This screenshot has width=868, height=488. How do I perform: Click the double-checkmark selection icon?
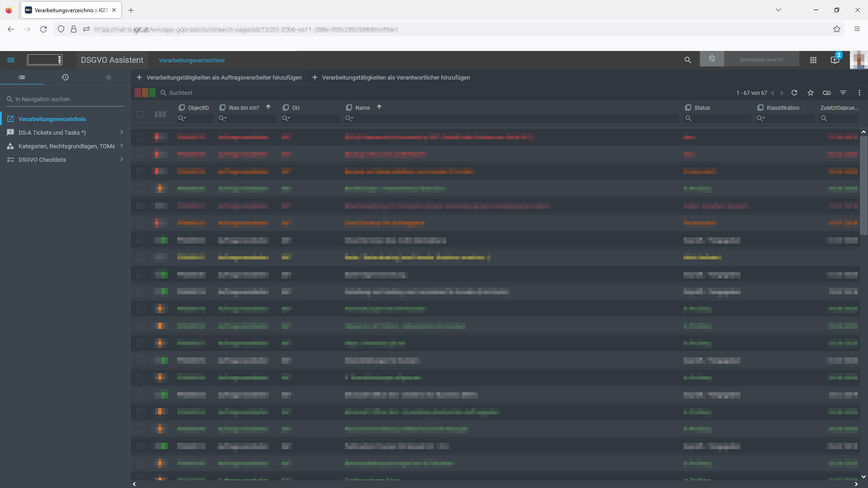point(827,93)
